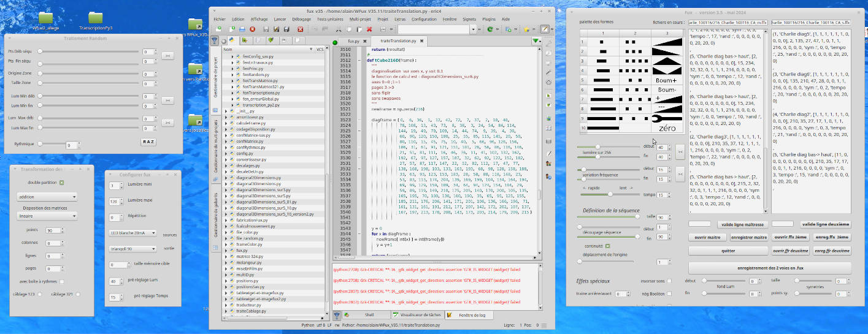Viewport: 868px width, 334px height.
Task: Close the fux.py editor tab
Action: tap(365, 41)
